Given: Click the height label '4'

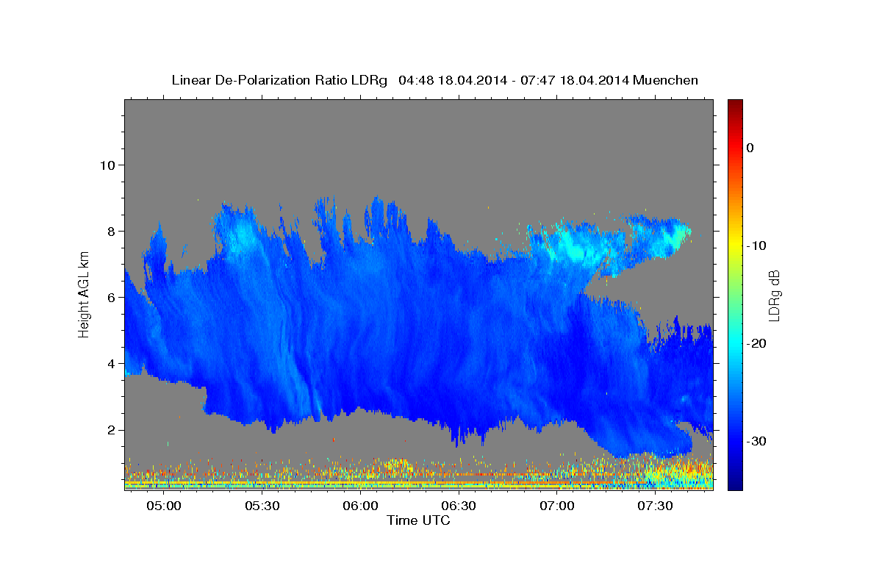Looking at the screenshot, I should pos(111,364).
